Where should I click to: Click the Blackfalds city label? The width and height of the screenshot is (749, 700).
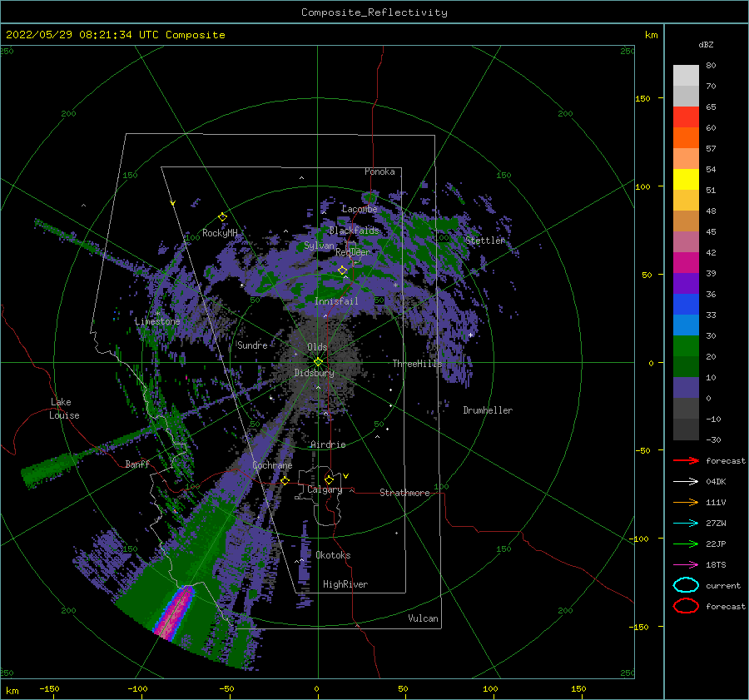pyautogui.click(x=354, y=231)
